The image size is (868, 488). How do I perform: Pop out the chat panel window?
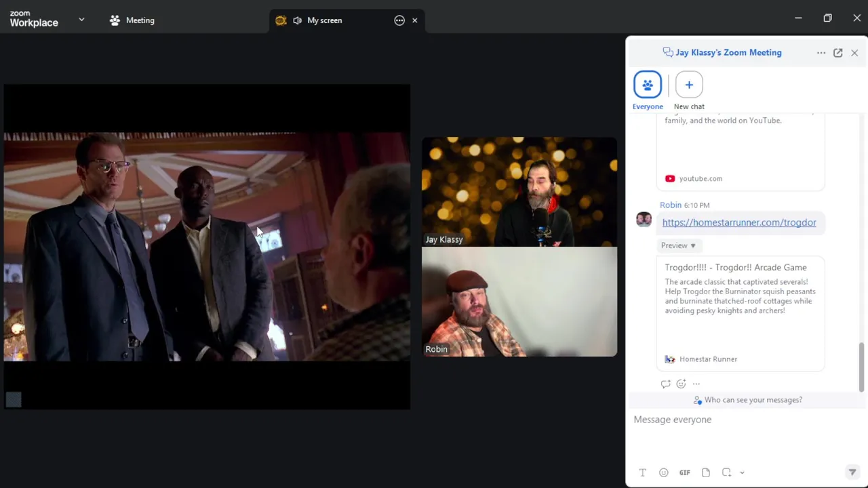click(837, 53)
